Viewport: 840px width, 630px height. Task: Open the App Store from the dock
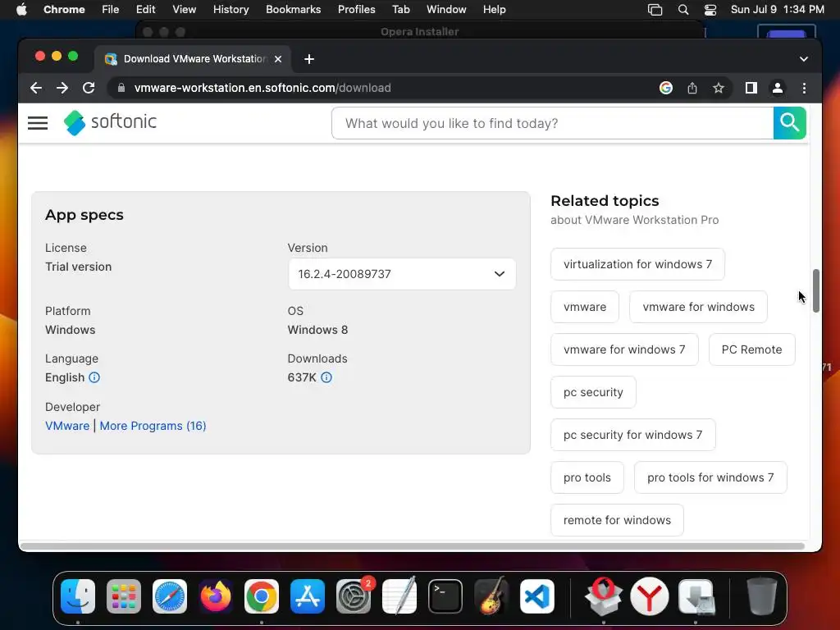[x=308, y=596]
